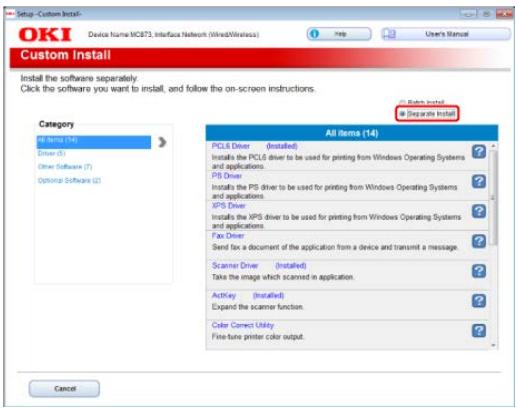Open help for Scanner Driver
The image size is (517, 409).
point(479,271)
